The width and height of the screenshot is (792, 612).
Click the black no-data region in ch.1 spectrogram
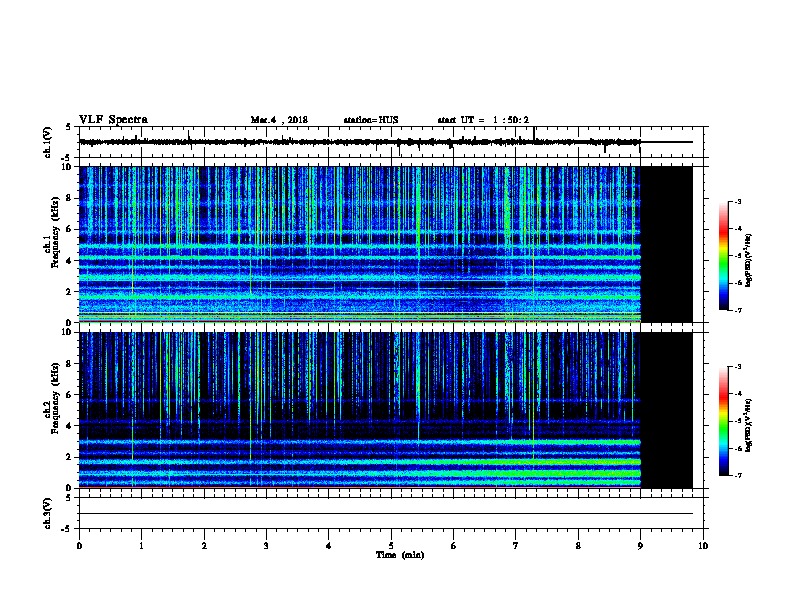(666, 244)
